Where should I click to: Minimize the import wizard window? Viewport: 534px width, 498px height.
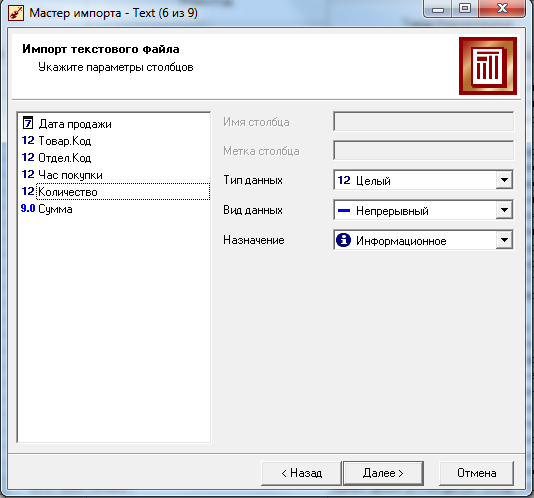438,8
